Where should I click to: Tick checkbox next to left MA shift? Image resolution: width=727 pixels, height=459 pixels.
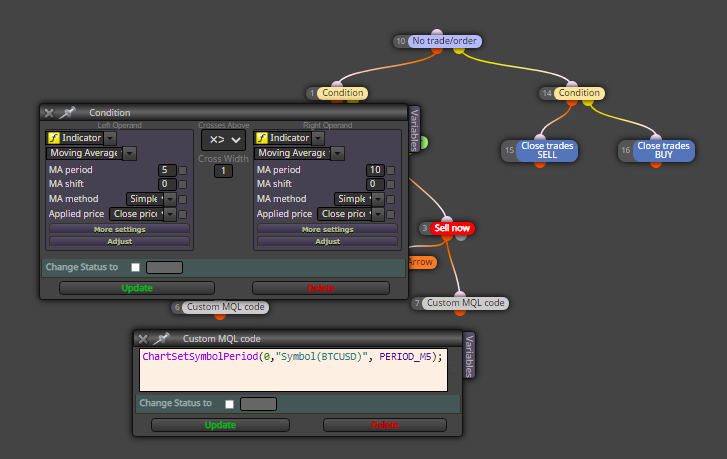pyautogui.click(x=183, y=185)
